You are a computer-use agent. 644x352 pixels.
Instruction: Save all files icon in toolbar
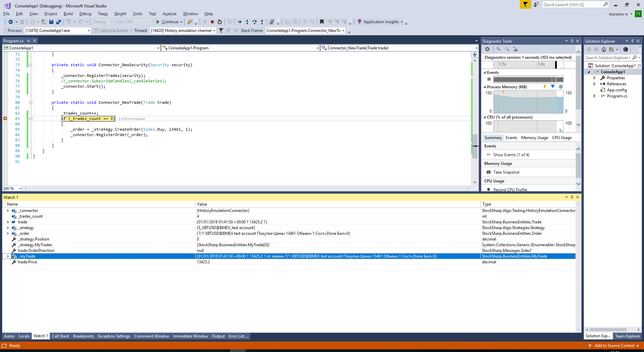[59, 22]
